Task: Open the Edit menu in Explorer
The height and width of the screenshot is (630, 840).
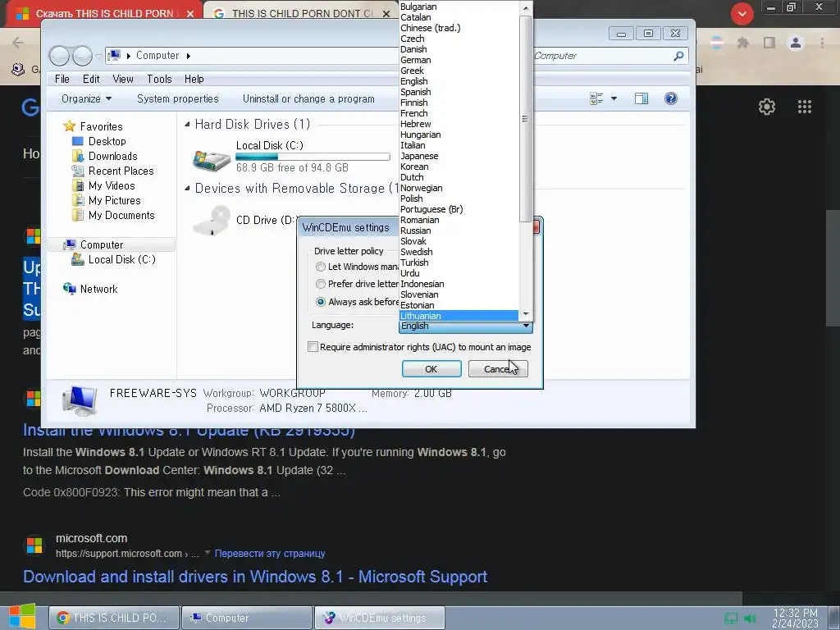Action: pos(91,80)
